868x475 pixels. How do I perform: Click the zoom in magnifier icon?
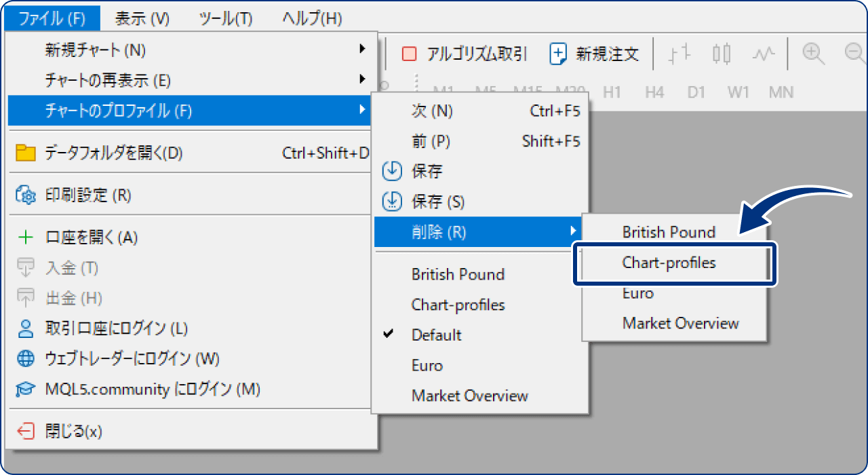[x=813, y=54]
